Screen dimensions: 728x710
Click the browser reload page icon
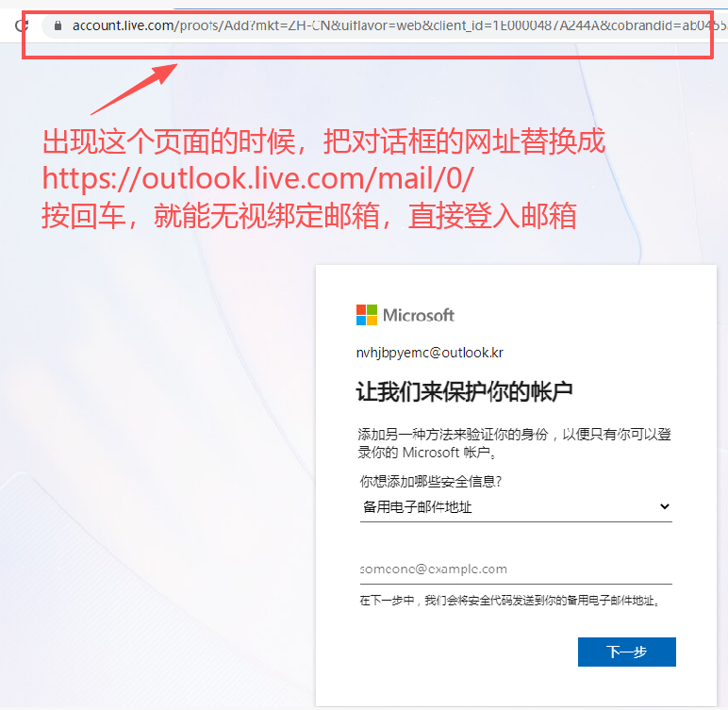click(x=20, y=25)
